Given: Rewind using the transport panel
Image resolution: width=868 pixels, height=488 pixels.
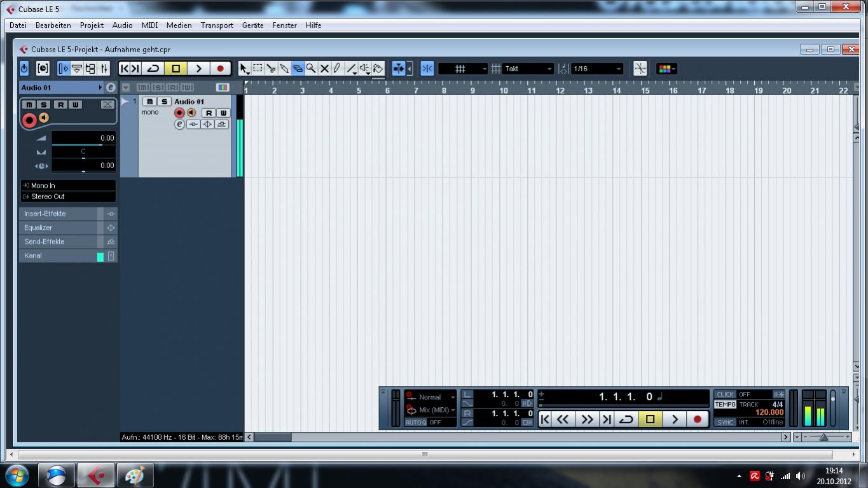Looking at the screenshot, I should coord(563,419).
